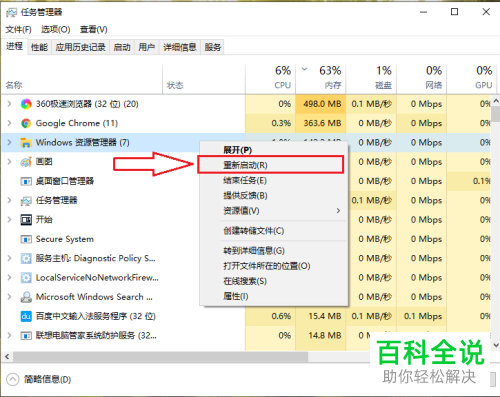Click the 498.0 MB memory cell
Viewport: 500px width, 397px height.
pos(320,104)
